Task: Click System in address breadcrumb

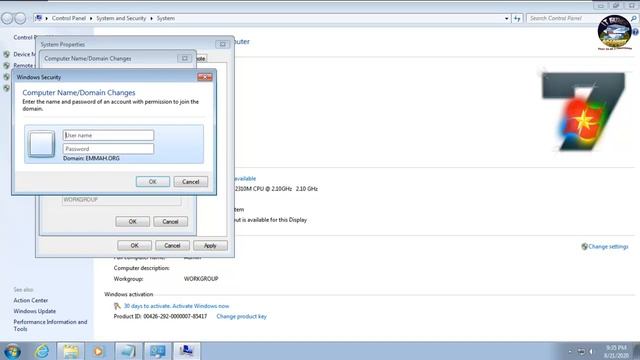Action: coord(166,18)
